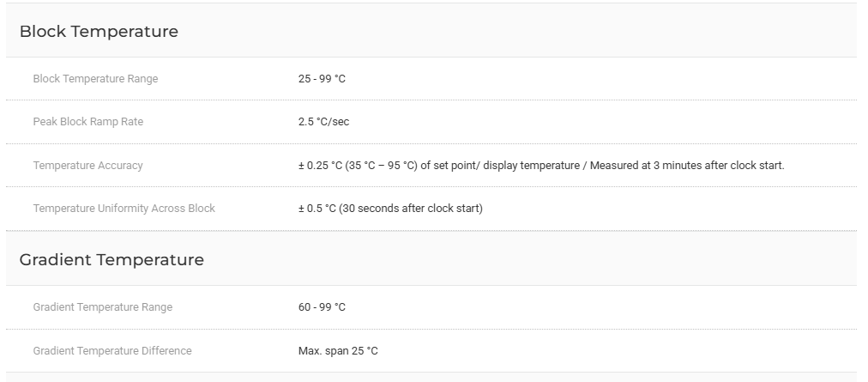Image resolution: width=868 pixels, height=382 pixels.
Task: Click the 25 - 99 °C value
Action: pos(322,79)
